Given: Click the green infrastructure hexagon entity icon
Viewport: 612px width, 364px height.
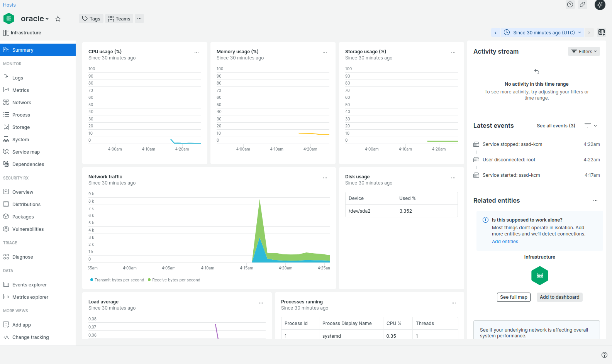Looking at the screenshot, I should [x=539, y=276].
